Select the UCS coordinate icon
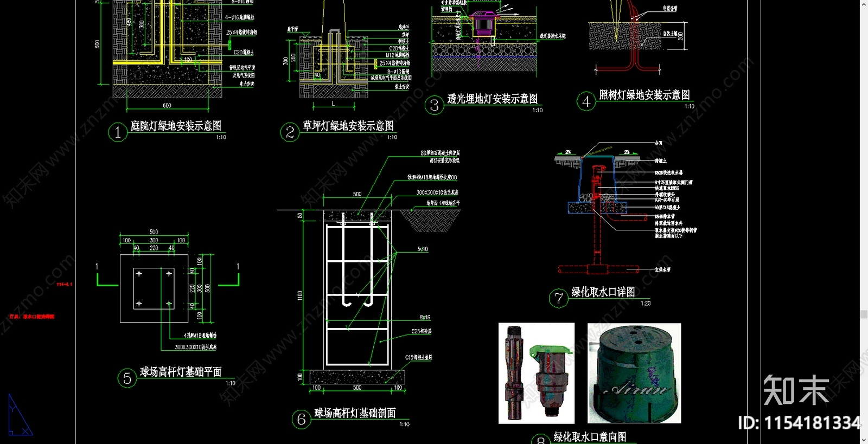Viewport: 868px width, 444px height. [x=20, y=415]
